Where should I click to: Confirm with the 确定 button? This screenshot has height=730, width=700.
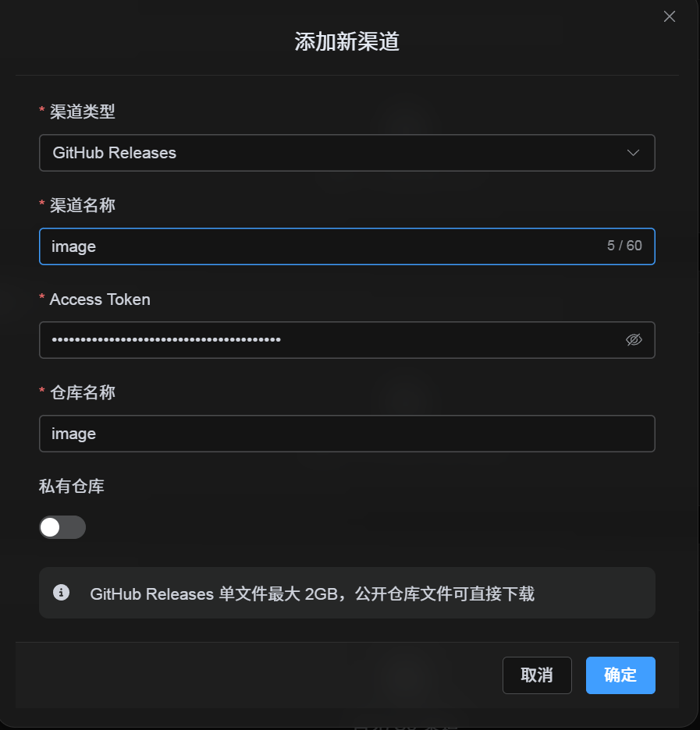pos(620,675)
